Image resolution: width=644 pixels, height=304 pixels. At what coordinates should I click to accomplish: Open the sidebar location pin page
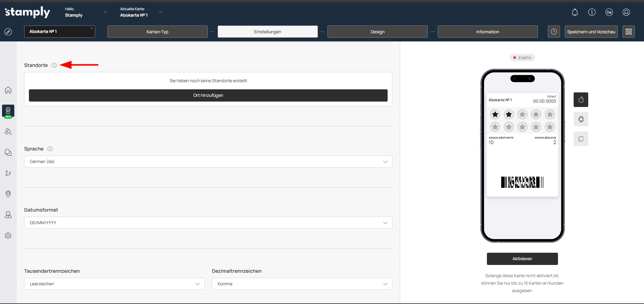pyautogui.click(x=8, y=194)
